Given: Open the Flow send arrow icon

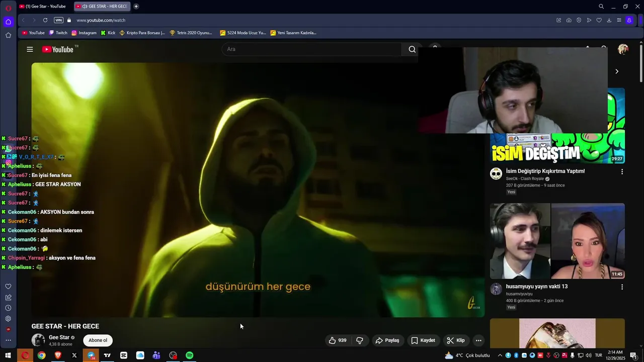Looking at the screenshot, I should coord(589,20).
